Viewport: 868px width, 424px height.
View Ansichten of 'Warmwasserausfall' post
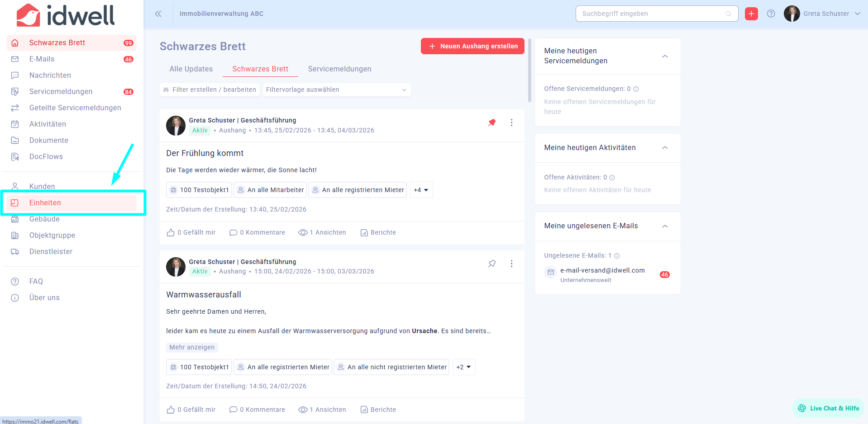[322, 410]
